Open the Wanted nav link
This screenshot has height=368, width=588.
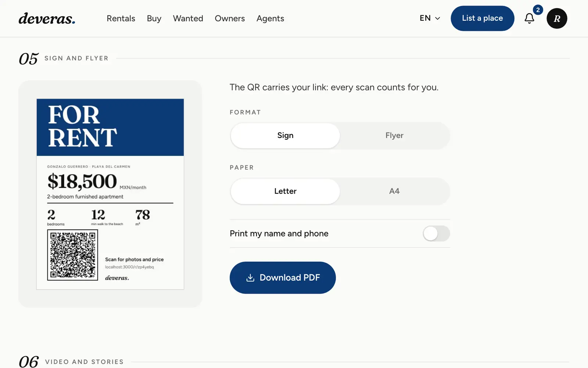[188, 18]
